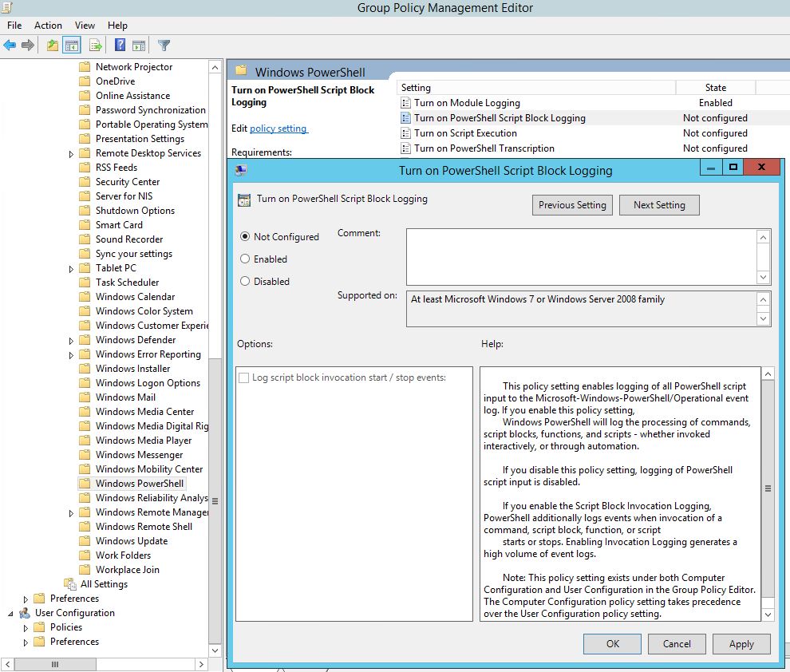Click OK in the policy dialog
The width and height of the screenshot is (790, 672).
pos(612,644)
